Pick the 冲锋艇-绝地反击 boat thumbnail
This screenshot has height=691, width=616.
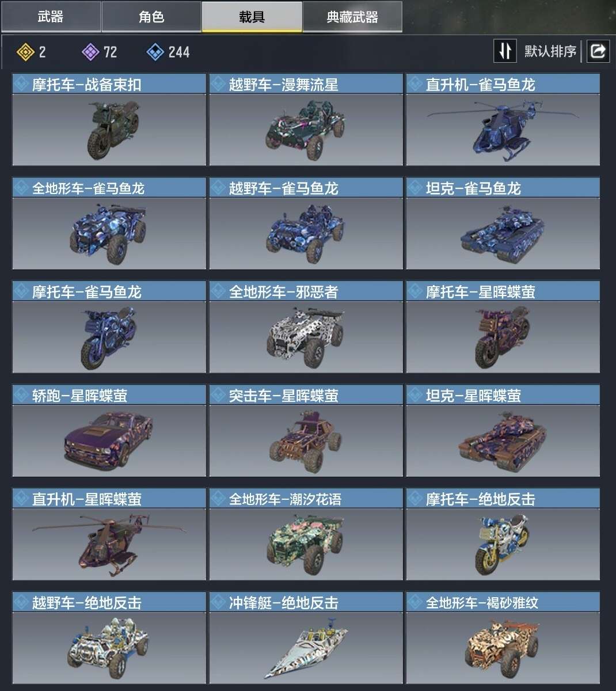point(306,648)
